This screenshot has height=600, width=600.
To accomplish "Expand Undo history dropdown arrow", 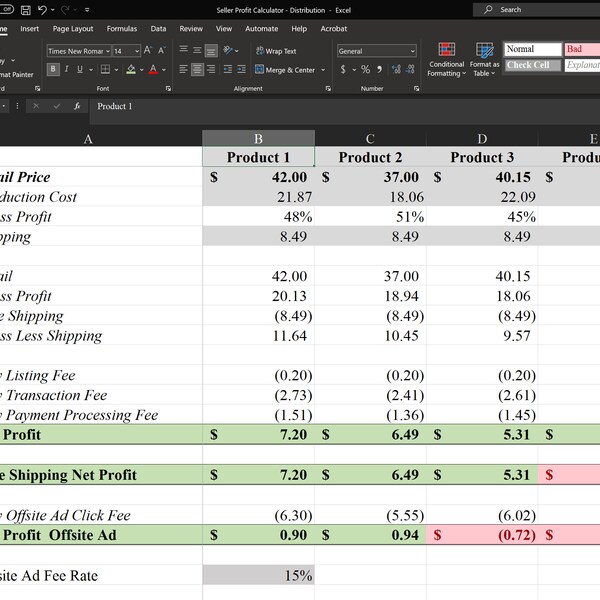I will [52, 10].
